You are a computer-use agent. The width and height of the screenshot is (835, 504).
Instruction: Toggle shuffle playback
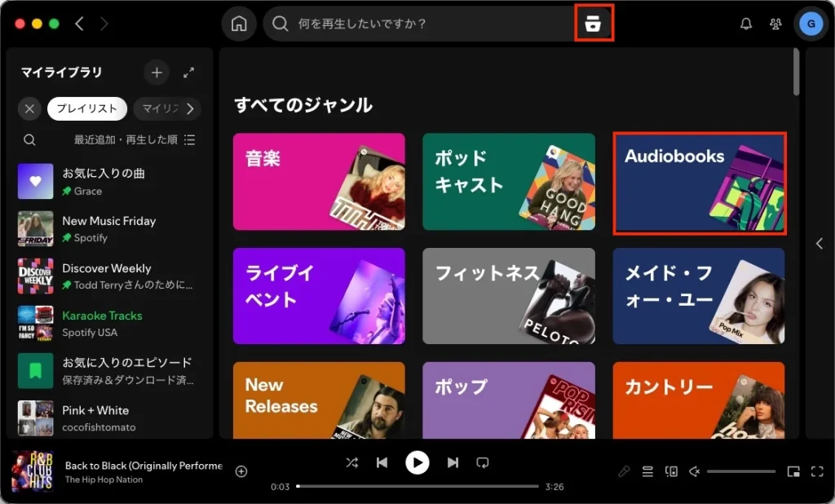tap(352, 462)
